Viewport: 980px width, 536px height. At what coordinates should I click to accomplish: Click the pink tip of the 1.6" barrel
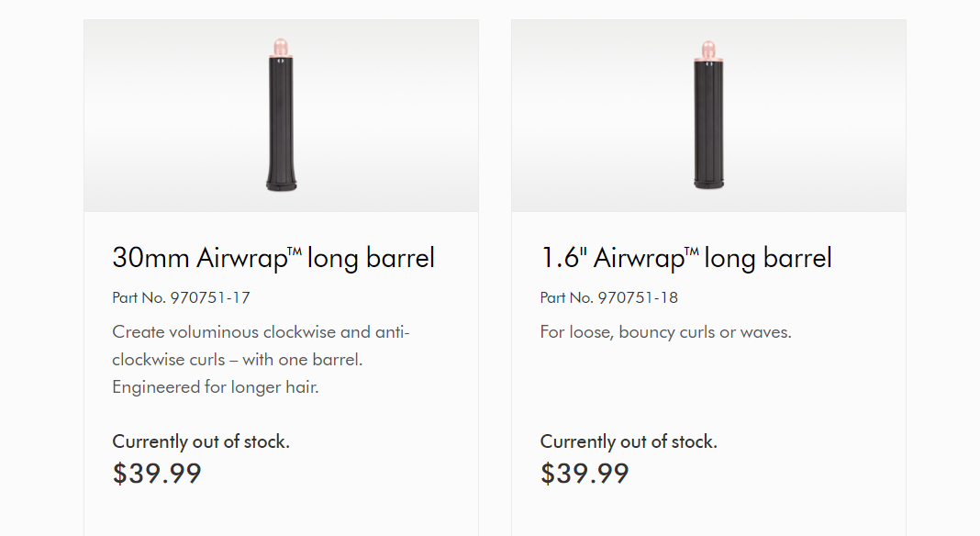tap(708, 49)
